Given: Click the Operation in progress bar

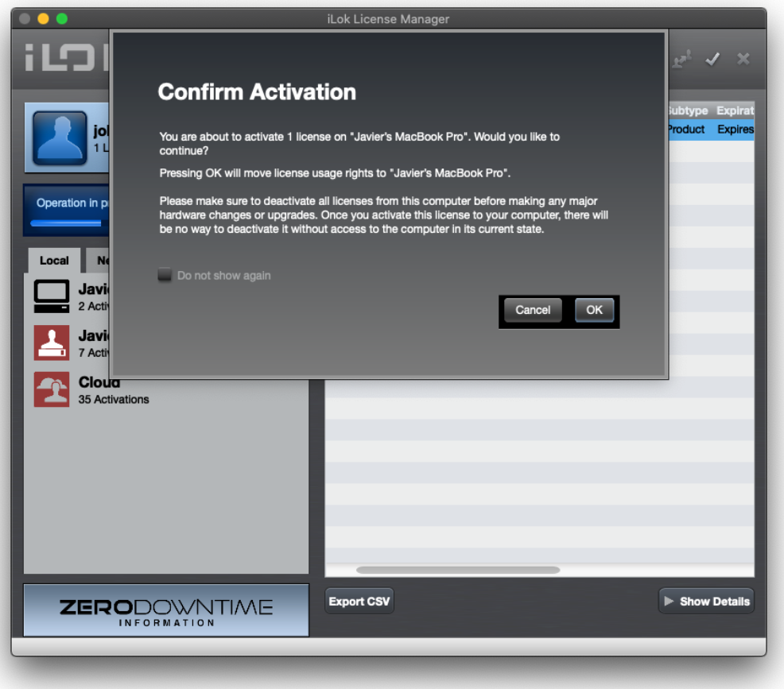Looking at the screenshot, I should 67,211.
